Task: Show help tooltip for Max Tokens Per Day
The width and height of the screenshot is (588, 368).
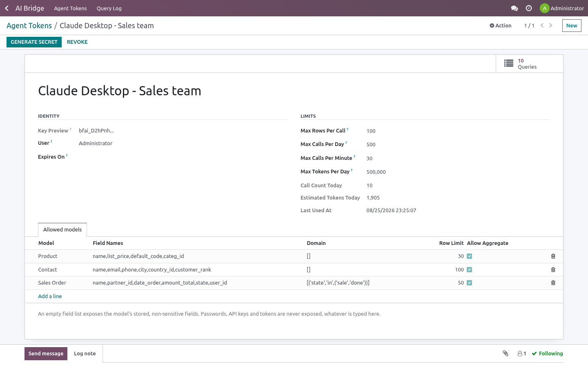Action: tap(352, 170)
